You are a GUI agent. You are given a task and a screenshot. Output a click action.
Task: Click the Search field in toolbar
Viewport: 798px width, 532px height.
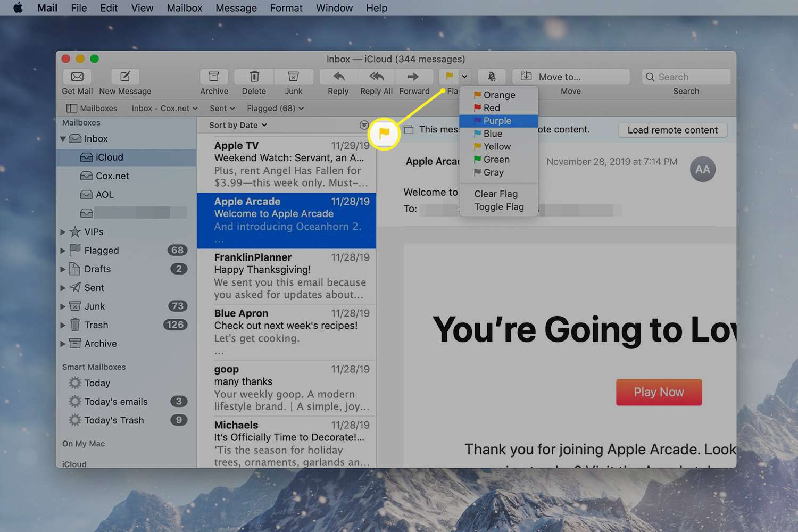[x=686, y=77]
